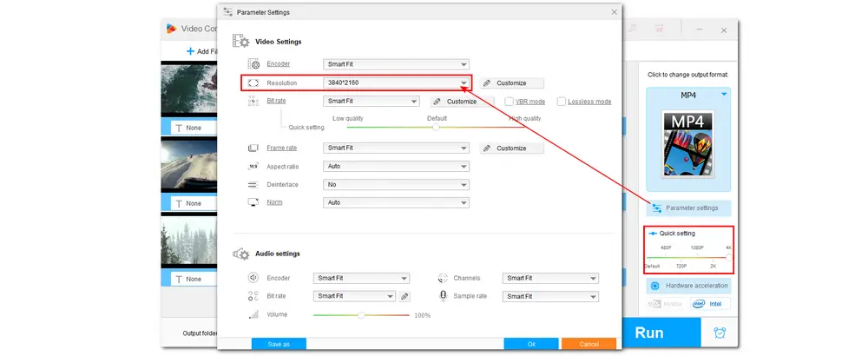Click the Volume slider handle

pyautogui.click(x=361, y=314)
